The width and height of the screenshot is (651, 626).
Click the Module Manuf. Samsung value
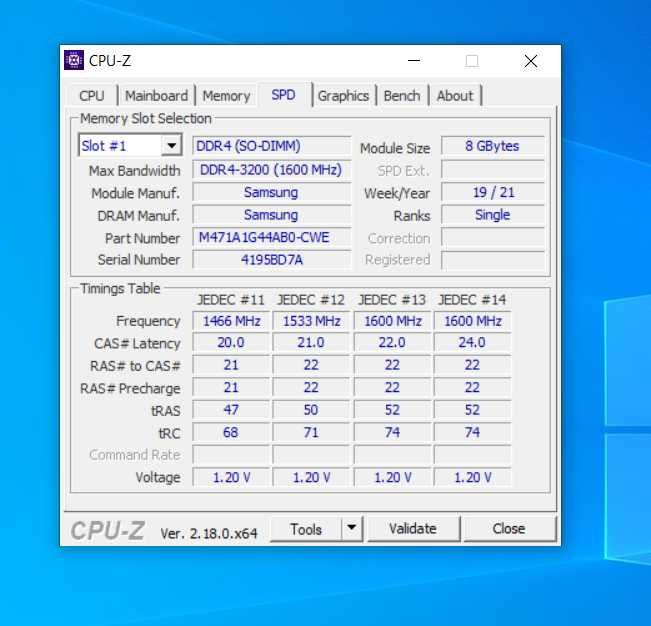(x=272, y=193)
